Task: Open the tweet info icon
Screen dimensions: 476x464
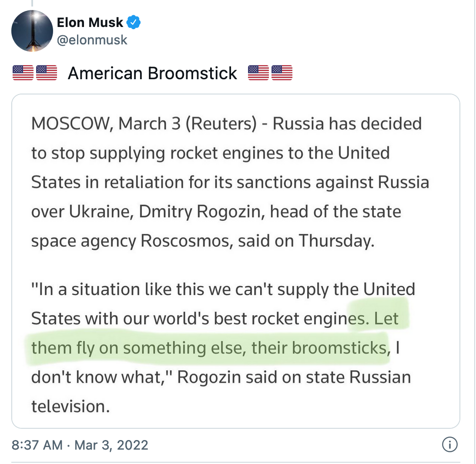Action: [449, 445]
